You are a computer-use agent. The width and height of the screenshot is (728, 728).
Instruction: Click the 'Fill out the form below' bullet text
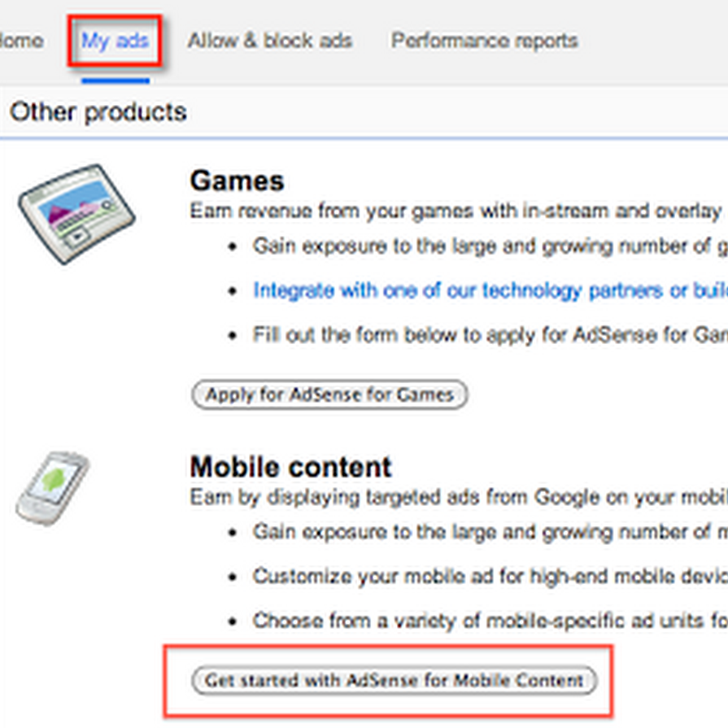(490, 334)
